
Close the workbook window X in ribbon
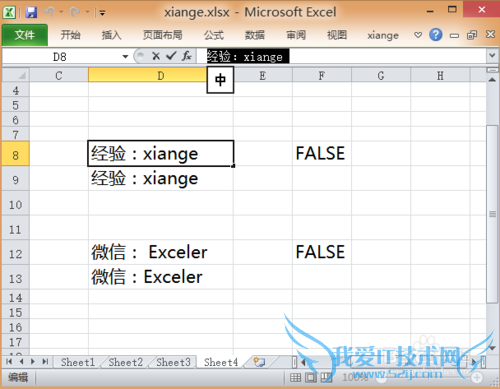pos(490,34)
